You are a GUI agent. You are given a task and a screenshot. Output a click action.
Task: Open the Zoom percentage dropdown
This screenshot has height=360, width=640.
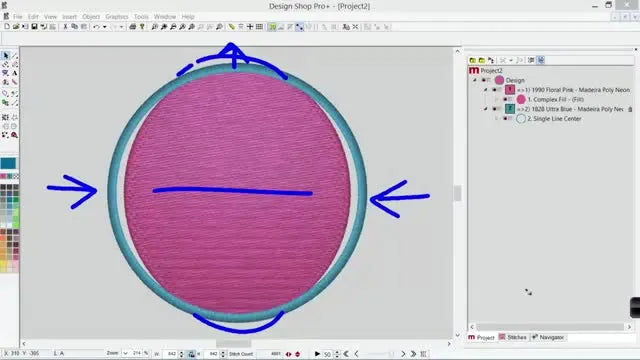point(125,353)
